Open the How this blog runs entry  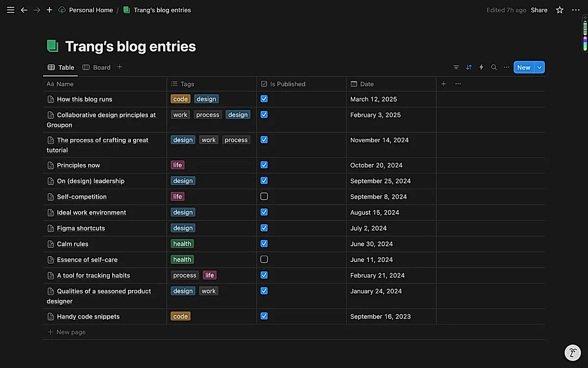pyautogui.click(x=85, y=99)
